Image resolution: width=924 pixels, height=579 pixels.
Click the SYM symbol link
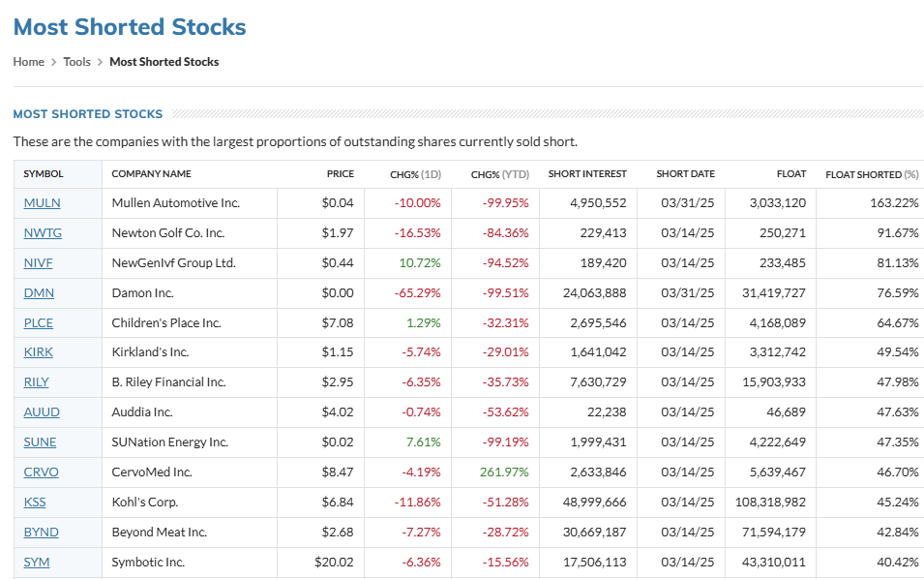[37, 563]
